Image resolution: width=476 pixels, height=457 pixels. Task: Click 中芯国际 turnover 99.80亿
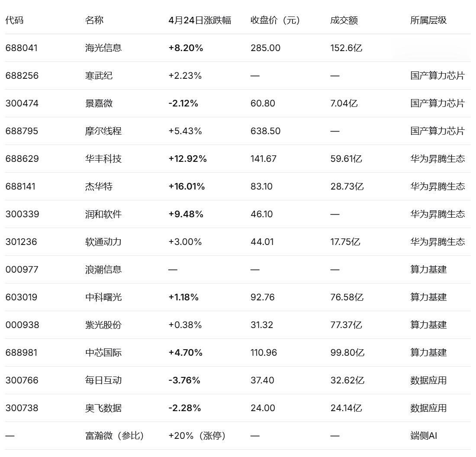tap(347, 353)
